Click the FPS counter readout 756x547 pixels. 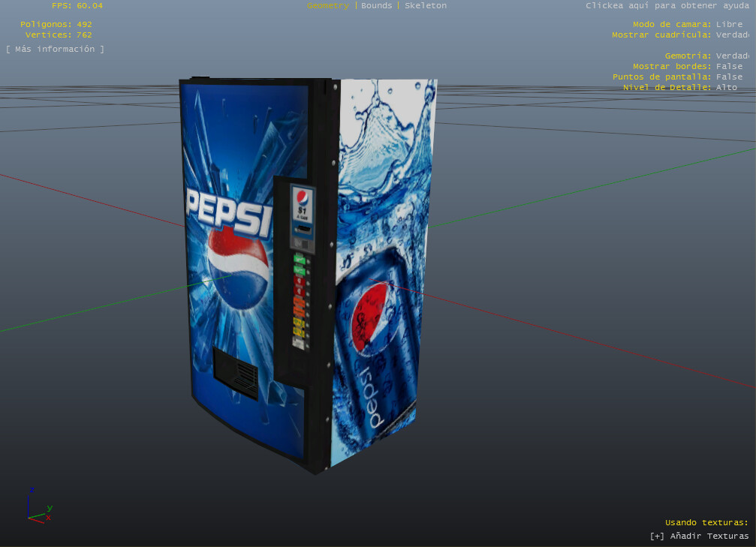tap(77, 6)
